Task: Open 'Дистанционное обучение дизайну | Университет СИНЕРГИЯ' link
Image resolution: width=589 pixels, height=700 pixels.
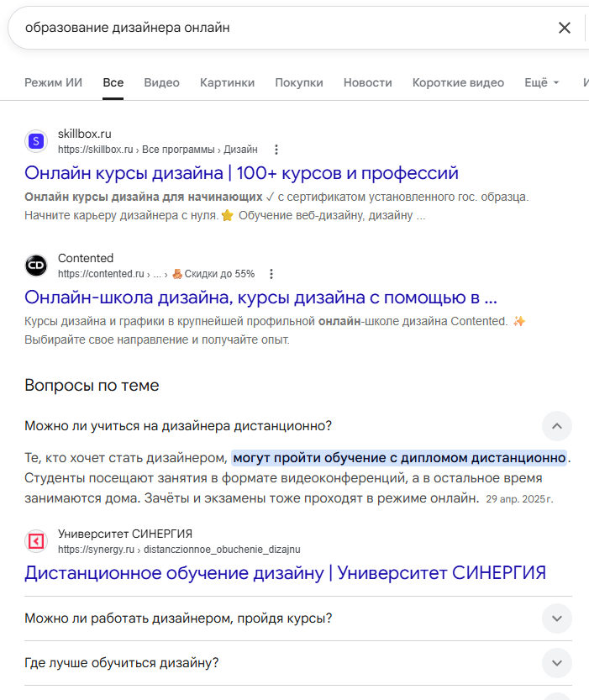Action: click(285, 573)
